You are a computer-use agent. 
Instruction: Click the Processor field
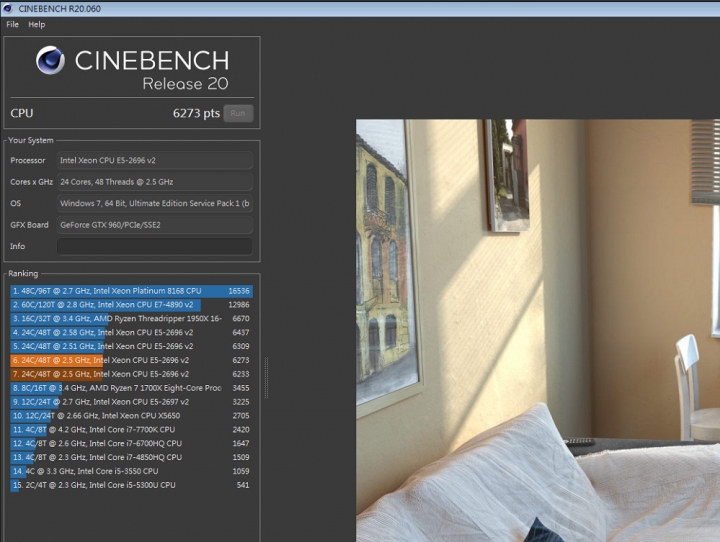[x=155, y=160]
